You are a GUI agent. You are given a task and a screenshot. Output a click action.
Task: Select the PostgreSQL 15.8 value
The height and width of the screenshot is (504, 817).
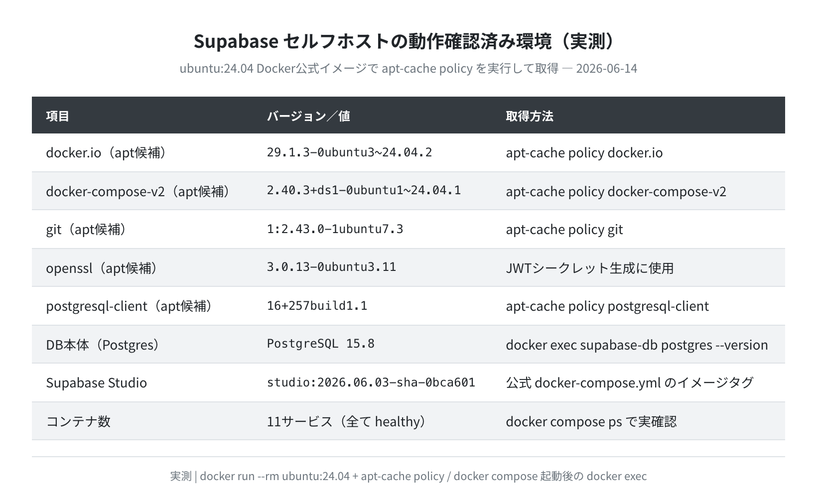[320, 344]
